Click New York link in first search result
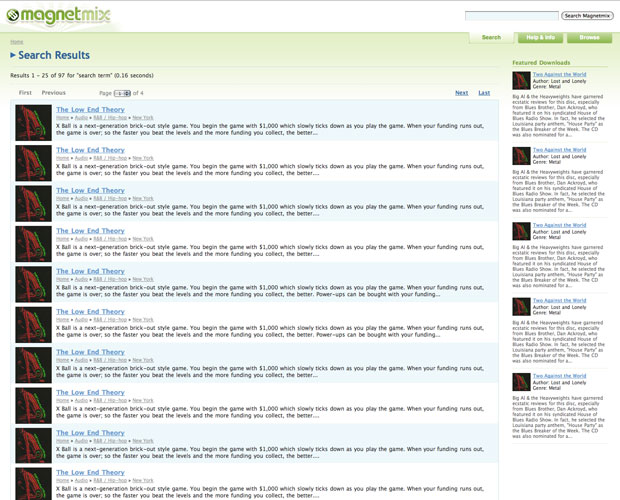Screen dimensions: 620x500 pos(143,118)
